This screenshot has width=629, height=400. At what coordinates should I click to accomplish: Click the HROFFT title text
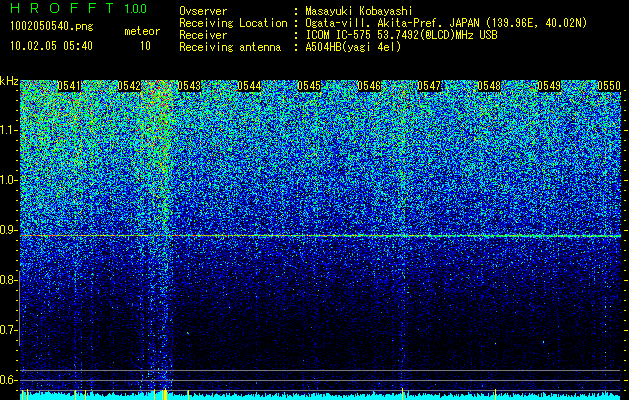(x=62, y=8)
